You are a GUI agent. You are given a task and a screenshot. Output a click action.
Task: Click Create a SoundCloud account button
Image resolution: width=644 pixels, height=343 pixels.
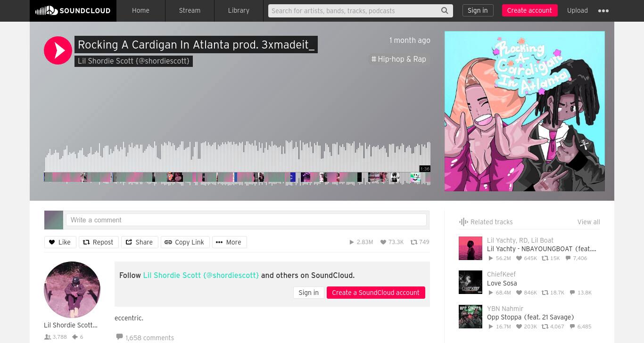click(376, 293)
